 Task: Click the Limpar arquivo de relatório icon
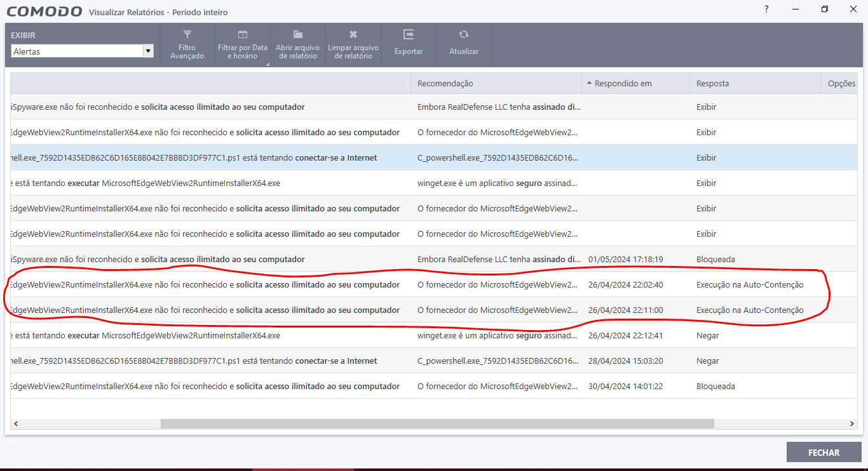point(353,35)
